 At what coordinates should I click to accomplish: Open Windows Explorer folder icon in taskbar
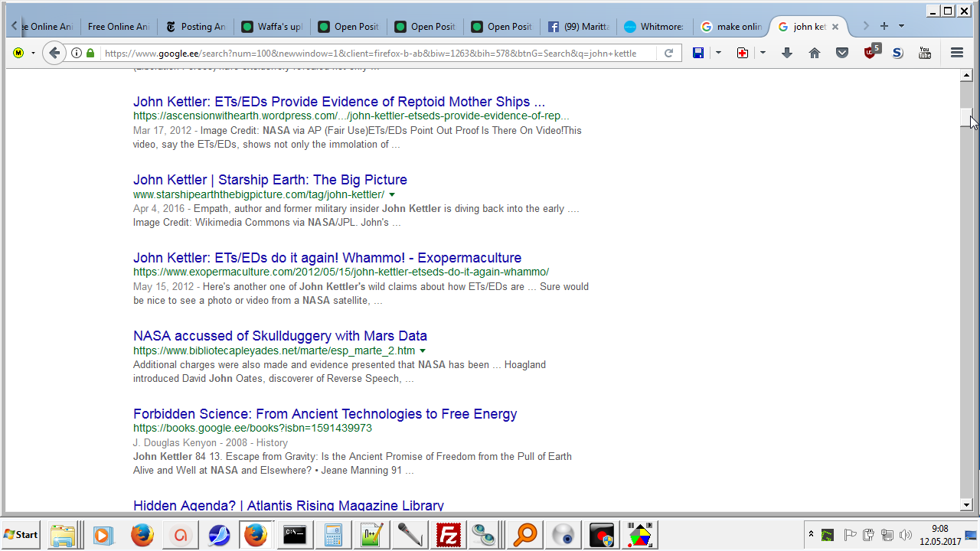pos(63,534)
